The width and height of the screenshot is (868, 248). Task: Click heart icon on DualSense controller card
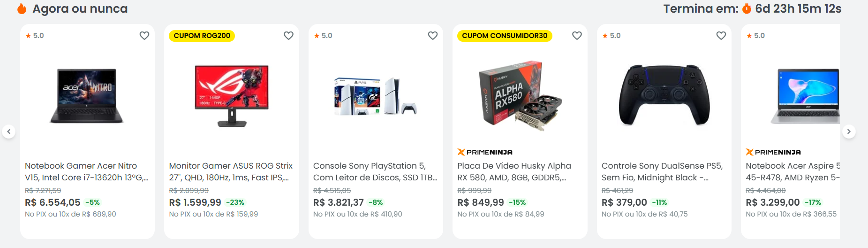point(721,36)
